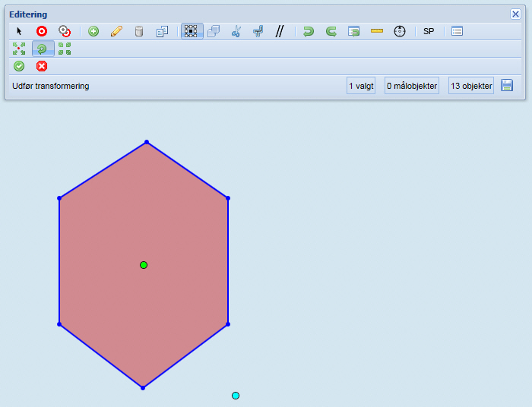Select the scale transform icon with arrows
Viewport: 532px width, 407px height.
pos(19,49)
